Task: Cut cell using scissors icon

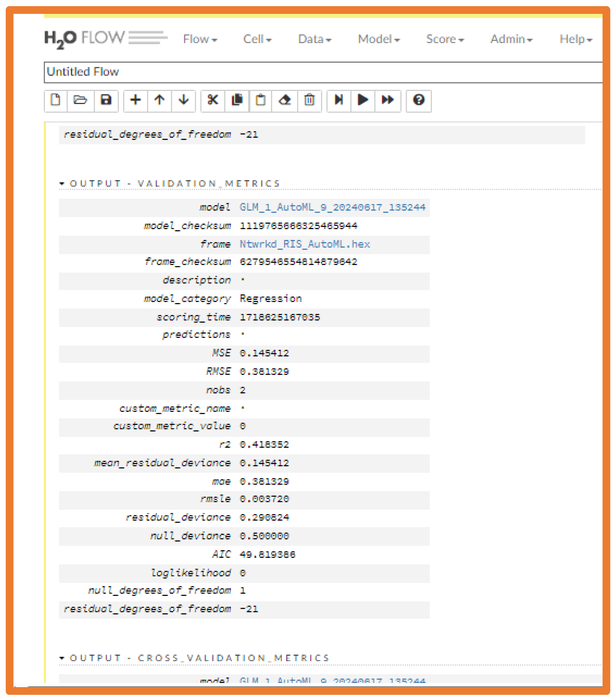Action: click(213, 100)
